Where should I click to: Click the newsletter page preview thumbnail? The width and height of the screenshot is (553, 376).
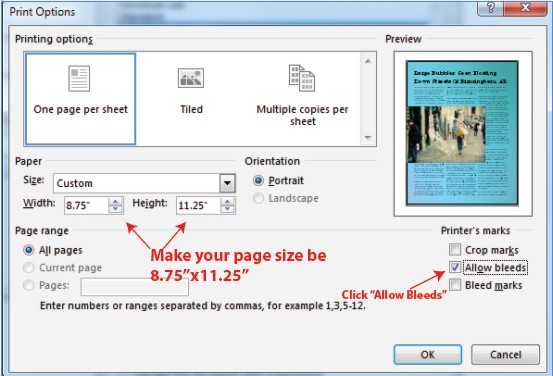tap(462, 133)
